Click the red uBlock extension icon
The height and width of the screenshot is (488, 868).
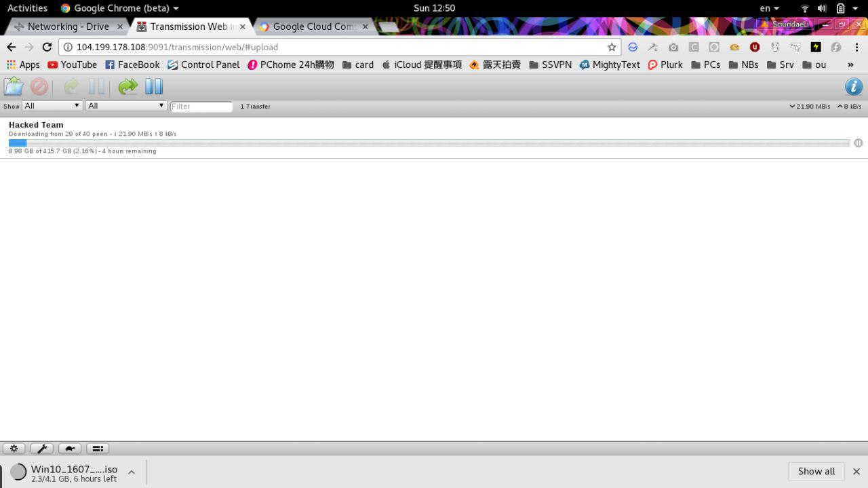(x=754, y=47)
